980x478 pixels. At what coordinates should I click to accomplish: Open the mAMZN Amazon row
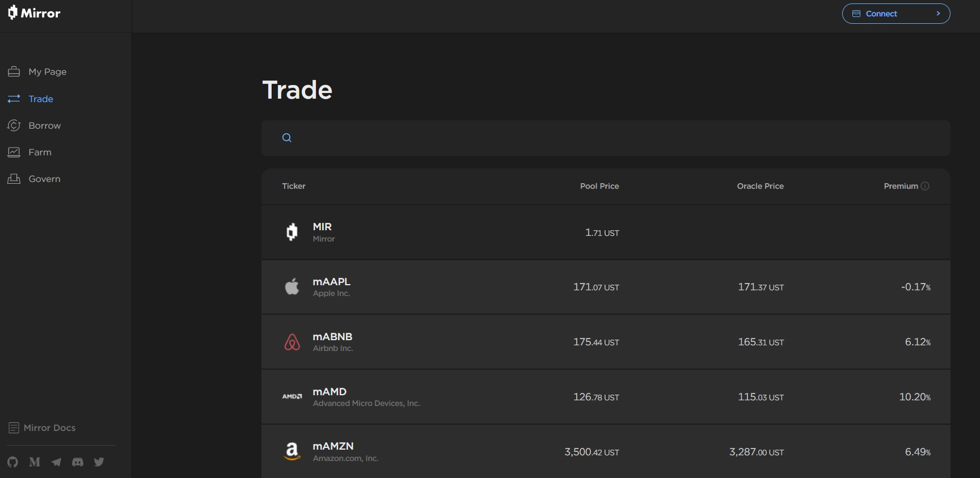coord(606,452)
